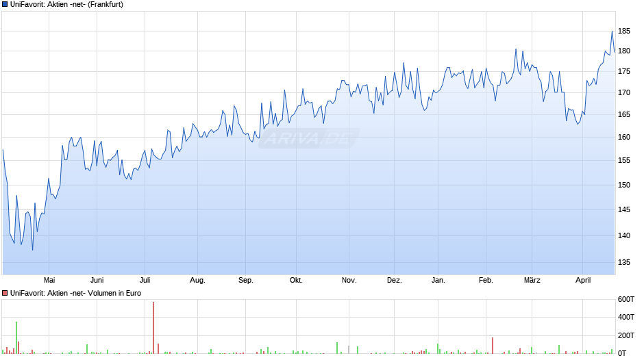Click the 'Juli' month label
Image resolution: width=644 pixels, height=360 pixels.
tap(145, 280)
